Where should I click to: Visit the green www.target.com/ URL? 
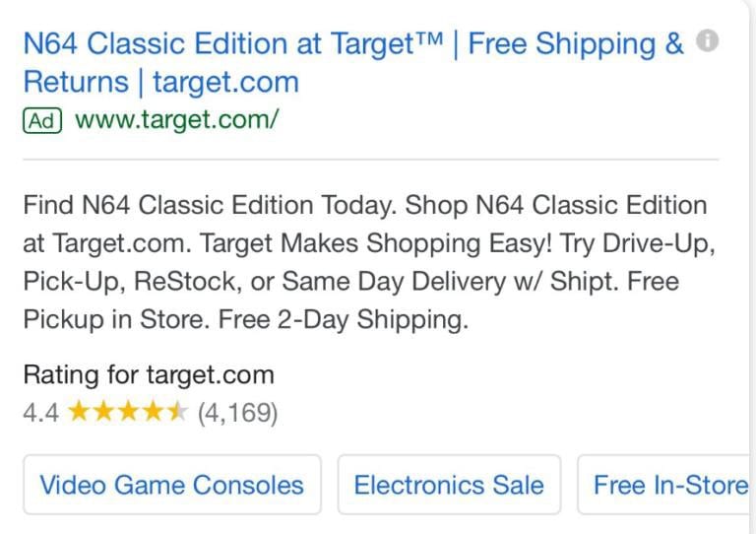pyautogui.click(x=177, y=120)
